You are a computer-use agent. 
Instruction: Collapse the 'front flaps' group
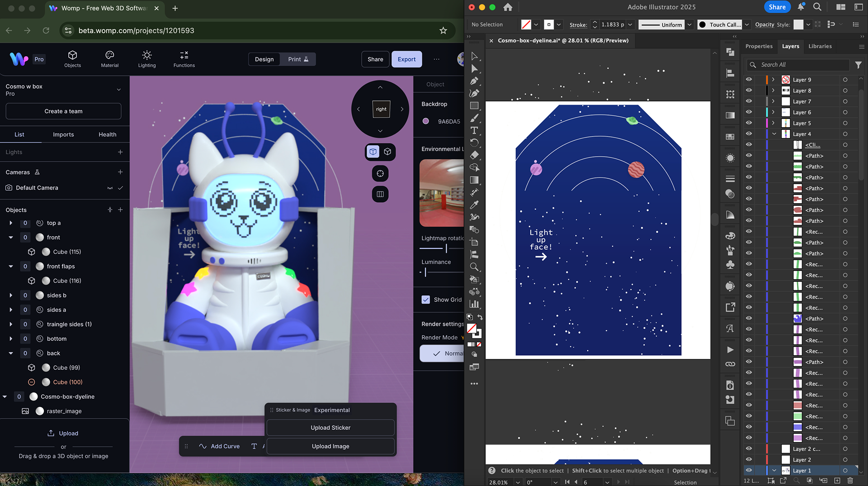pyautogui.click(x=11, y=266)
